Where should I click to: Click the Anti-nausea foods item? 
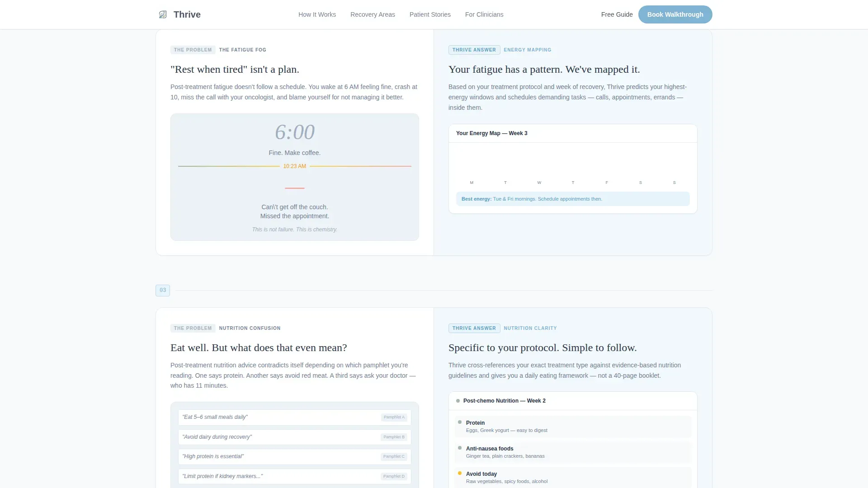point(573,452)
